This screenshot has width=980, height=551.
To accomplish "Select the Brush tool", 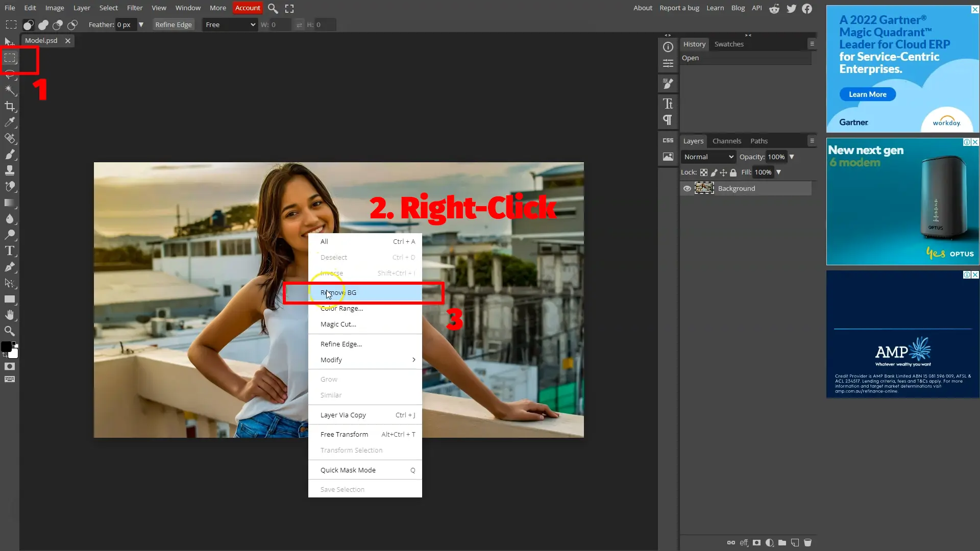I will 10,154.
